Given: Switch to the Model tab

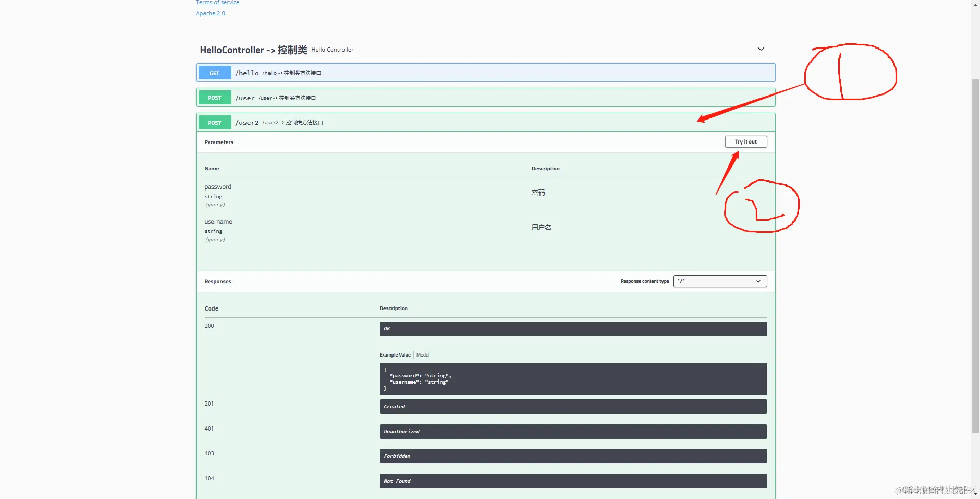Looking at the screenshot, I should (423, 355).
